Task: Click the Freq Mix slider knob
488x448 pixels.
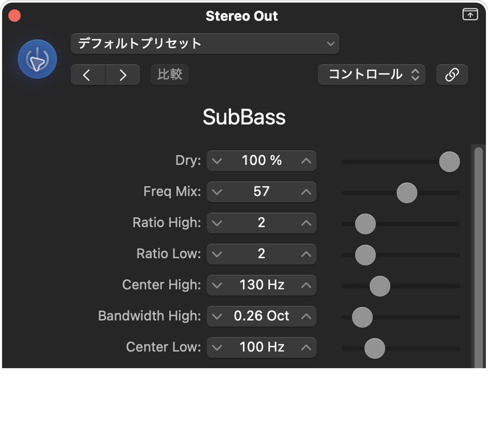Action: coord(407,193)
